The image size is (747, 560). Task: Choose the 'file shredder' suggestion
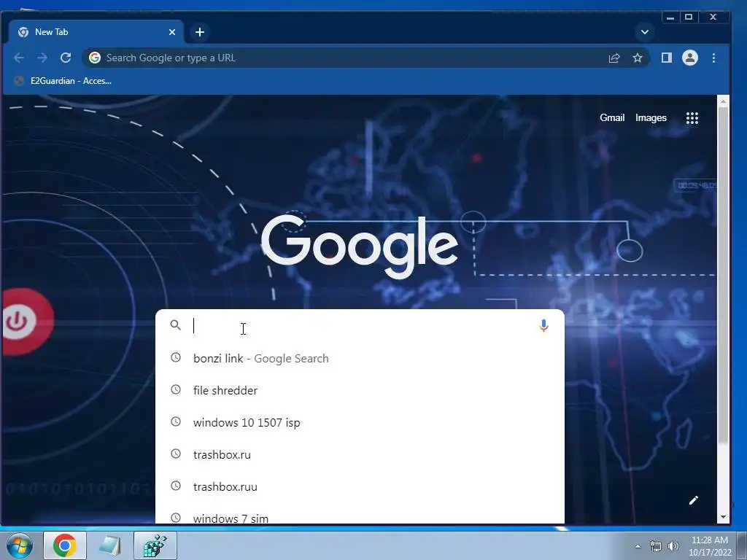click(360, 391)
